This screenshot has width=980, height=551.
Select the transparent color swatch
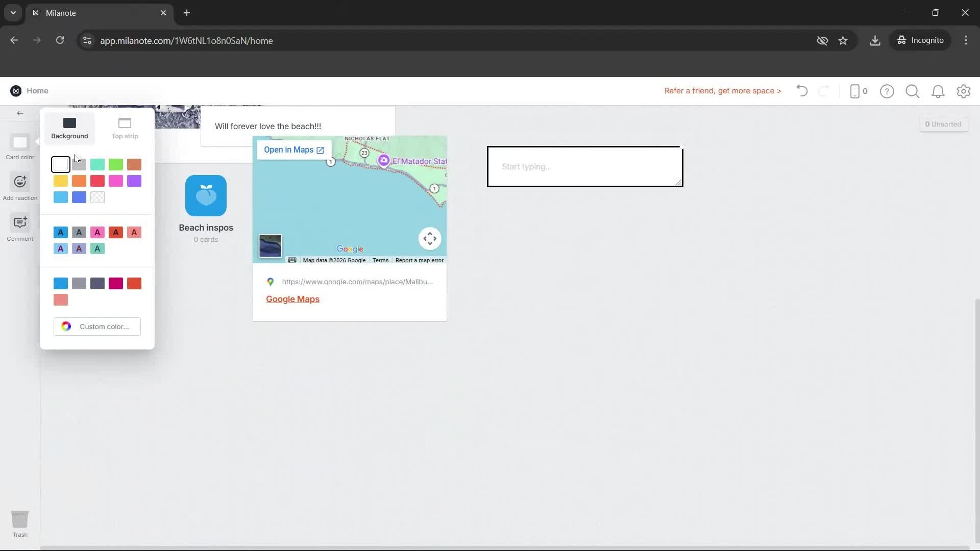tap(97, 197)
